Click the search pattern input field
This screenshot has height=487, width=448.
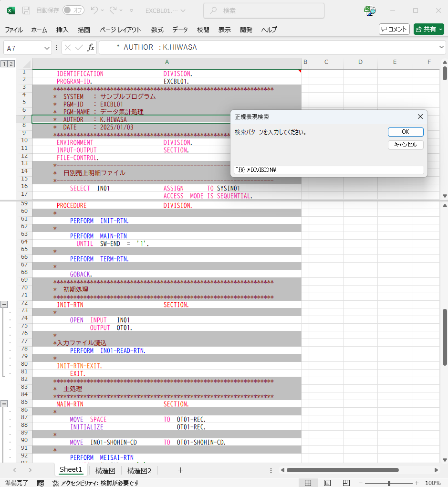pos(329,169)
